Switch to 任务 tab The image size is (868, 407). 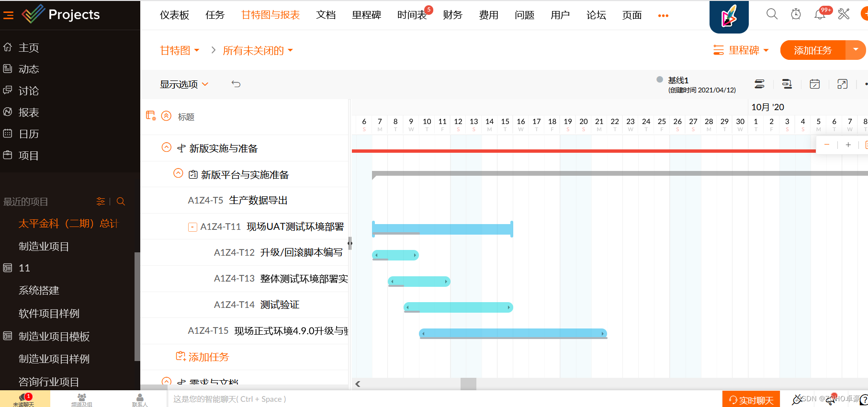click(x=215, y=15)
